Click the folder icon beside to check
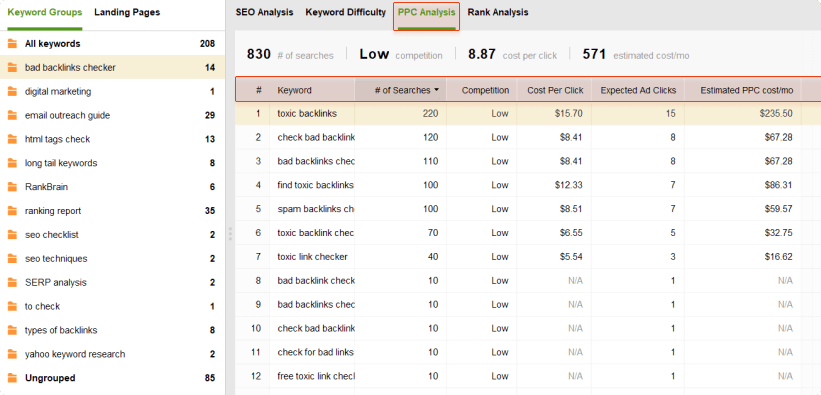821x395 pixels. pyautogui.click(x=13, y=306)
